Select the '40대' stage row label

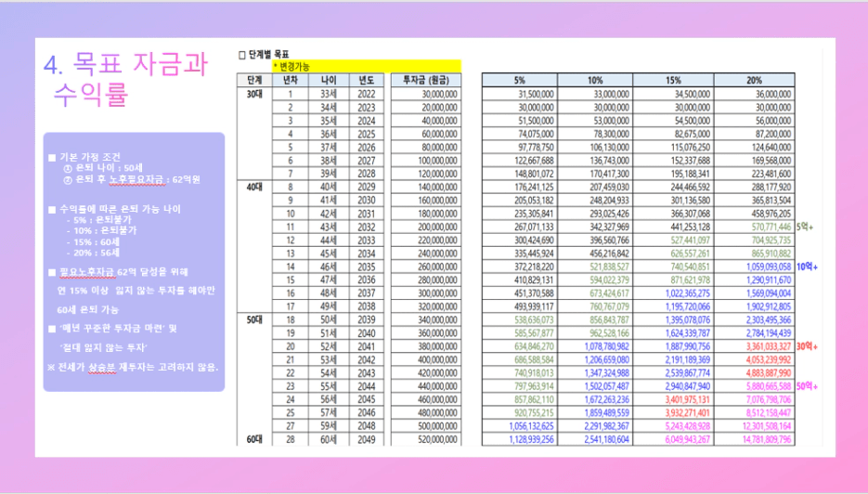pos(254,186)
